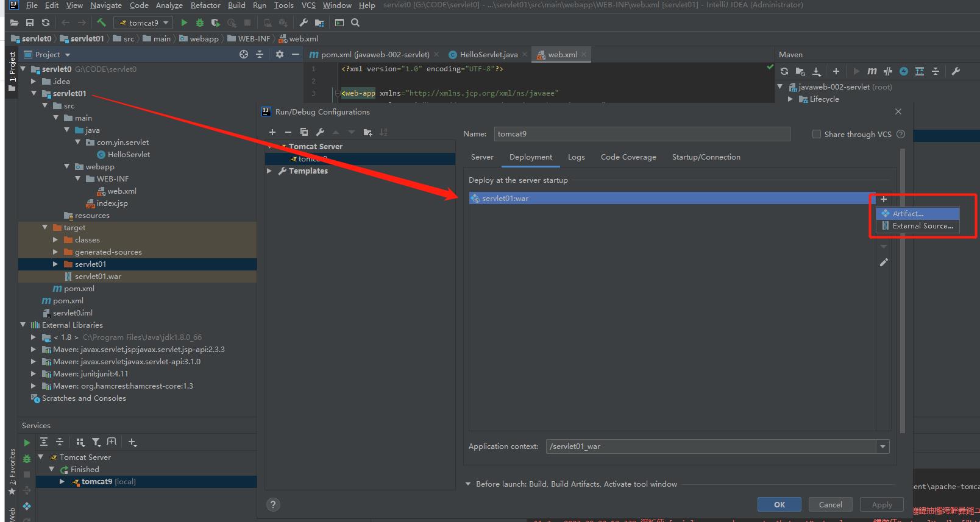Start debugging with the bug icon in main toolbar
The width and height of the screenshot is (980, 522).
(x=199, y=23)
